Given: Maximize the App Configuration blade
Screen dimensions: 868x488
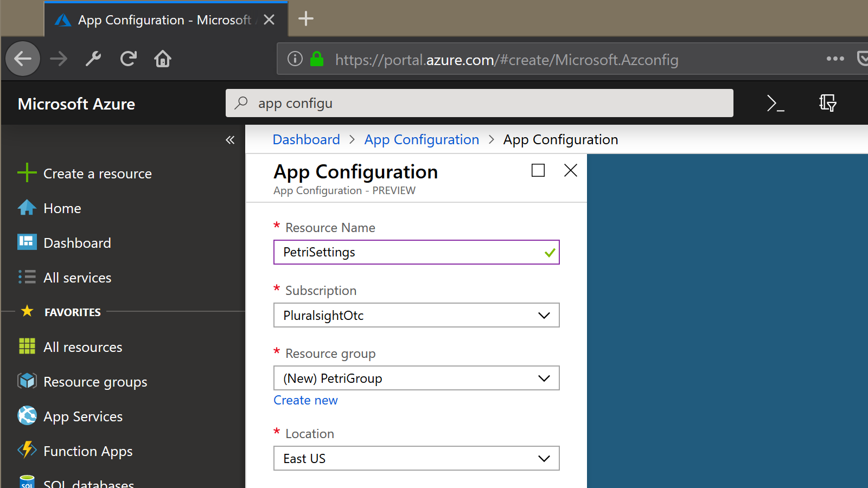Looking at the screenshot, I should (538, 170).
